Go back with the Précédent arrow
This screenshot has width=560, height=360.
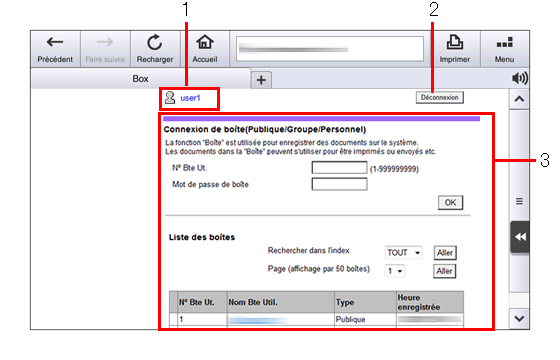[55, 49]
